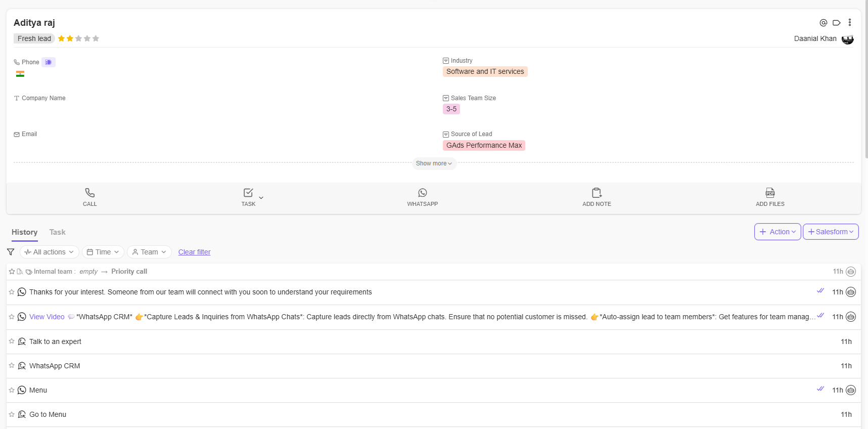Click the WHATSAPP action icon

[423, 193]
